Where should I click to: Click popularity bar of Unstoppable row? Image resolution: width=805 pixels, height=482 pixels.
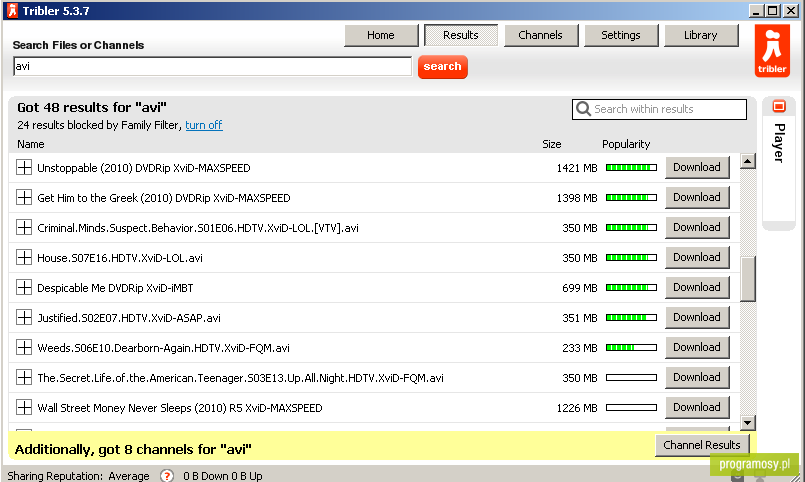coord(631,167)
